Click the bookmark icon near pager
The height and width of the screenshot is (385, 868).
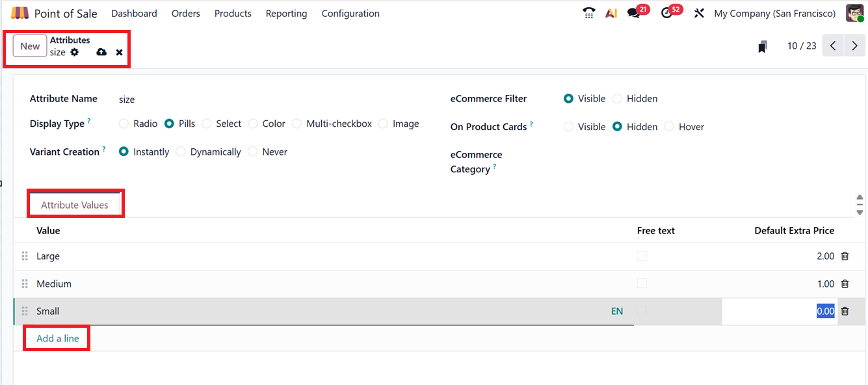[x=763, y=46]
